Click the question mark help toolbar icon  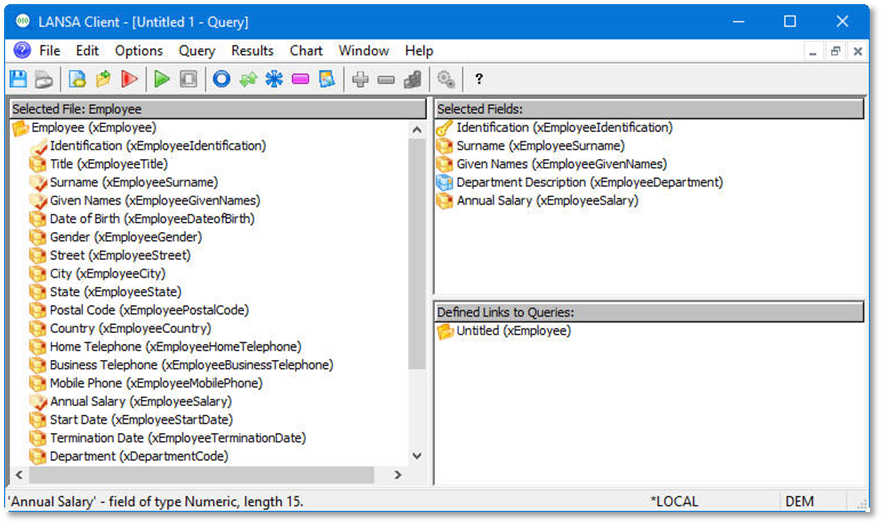click(479, 79)
